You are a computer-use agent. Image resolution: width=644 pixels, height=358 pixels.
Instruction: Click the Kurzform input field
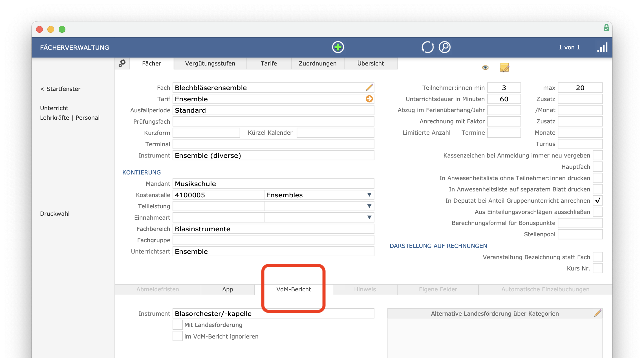coord(206,133)
